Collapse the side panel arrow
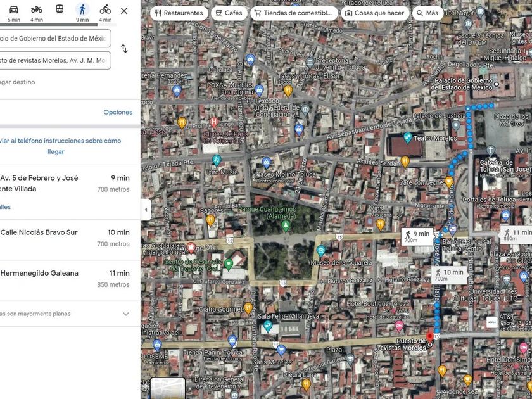 (x=146, y=210)
